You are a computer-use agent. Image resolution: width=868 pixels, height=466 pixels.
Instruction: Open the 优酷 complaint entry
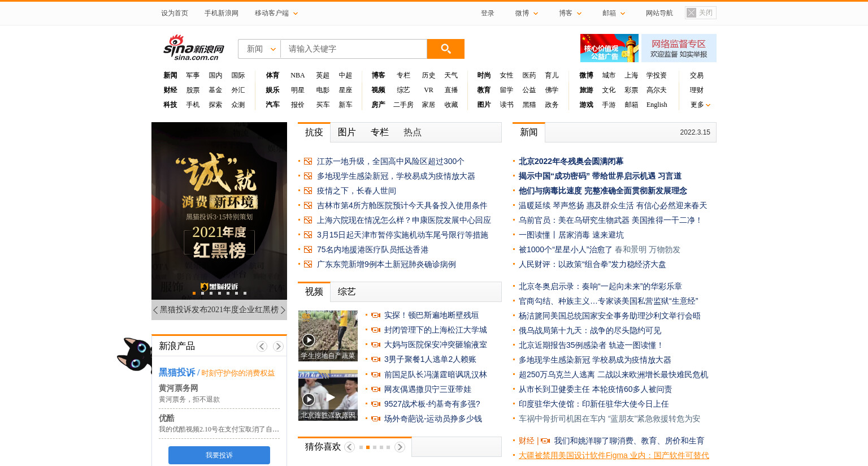click(x=167, y=418)
